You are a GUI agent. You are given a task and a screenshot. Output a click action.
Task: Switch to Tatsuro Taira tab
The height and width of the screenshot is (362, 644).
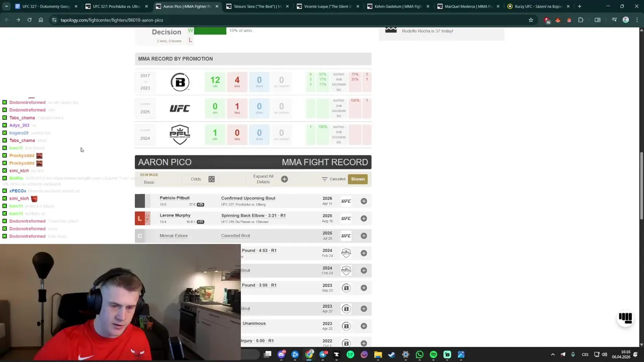(x=257, y=7)
